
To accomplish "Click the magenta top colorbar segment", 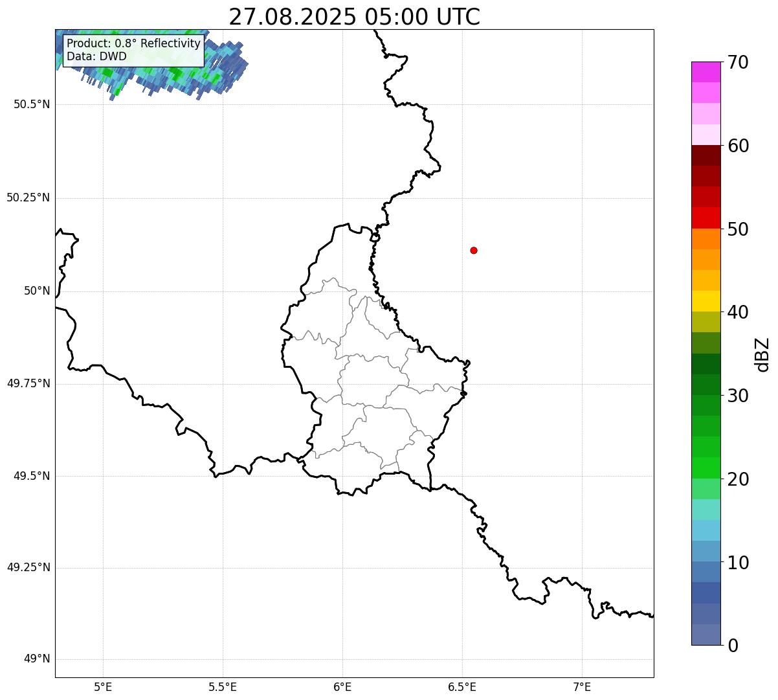I will (x=706, y=72).
